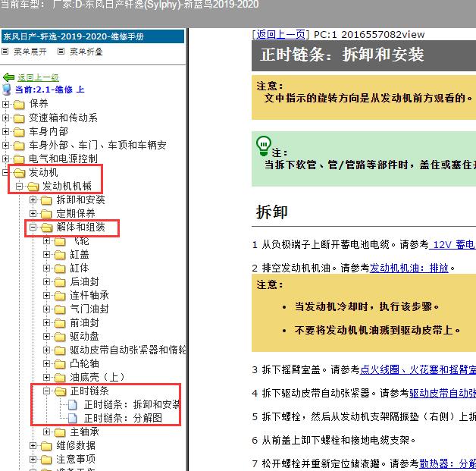Click the open 发动机 folder icon
Viewport: 476px width, 471px height.
[x=20, y=173]
